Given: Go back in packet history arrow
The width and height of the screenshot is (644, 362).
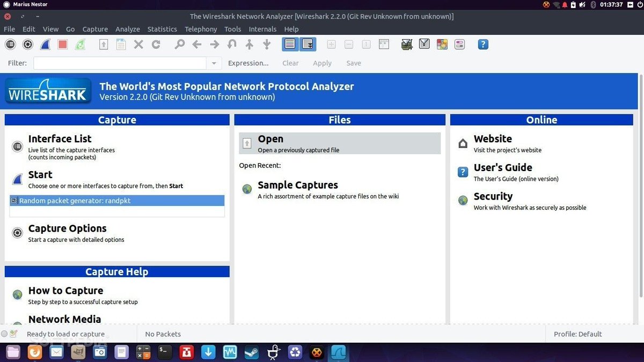Looking at the screenshot, I should click(x=197, y=45).
